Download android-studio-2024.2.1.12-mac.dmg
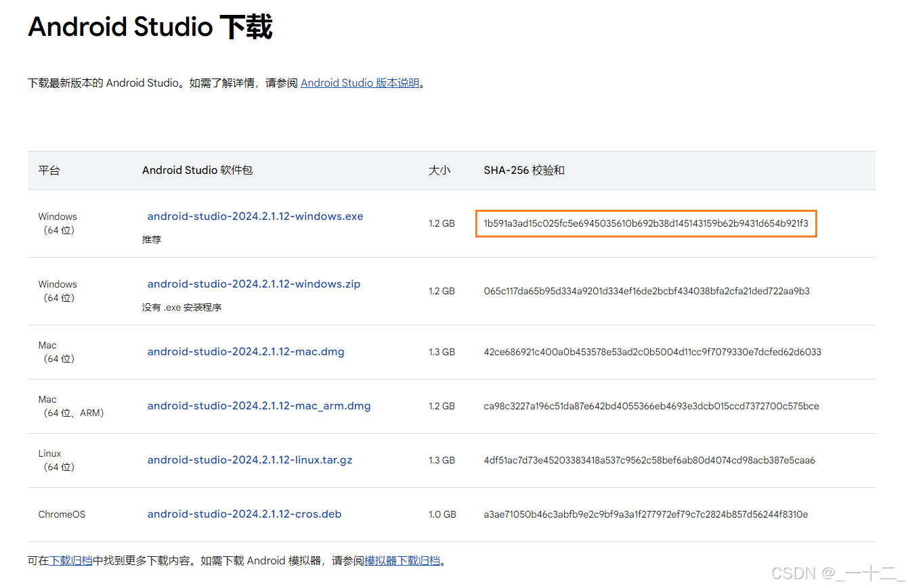The width and height of the screenshot is (908, 588). click(x=246, y=352)
